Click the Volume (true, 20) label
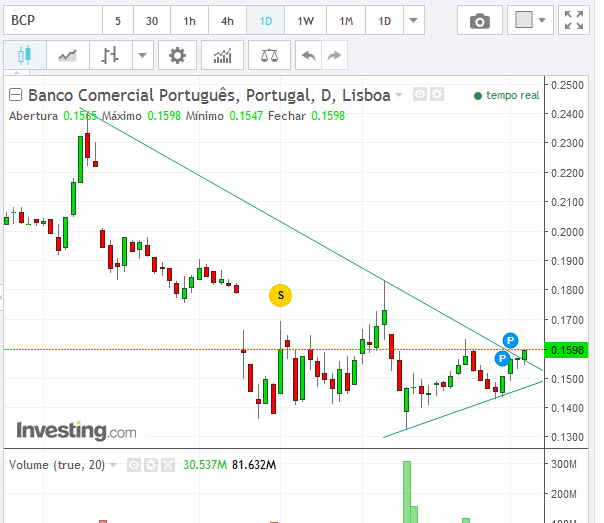Screen dimensions: 604x523 click(57, 465)
